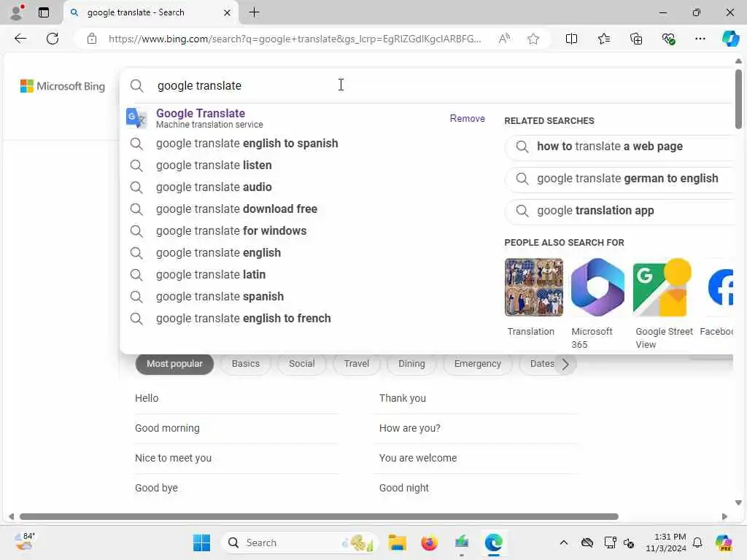Close the google translate tab
747x560 pixels.
click(228, 13)
